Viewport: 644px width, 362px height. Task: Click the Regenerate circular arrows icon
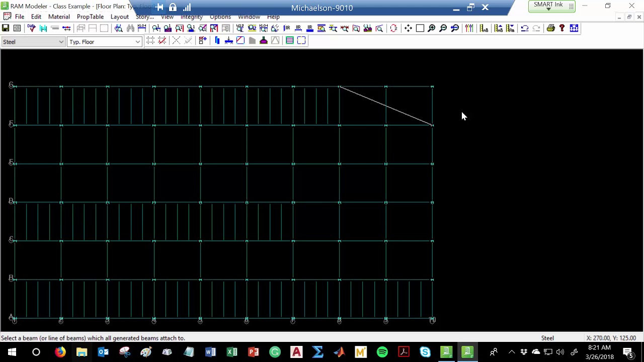coord(393,28)
